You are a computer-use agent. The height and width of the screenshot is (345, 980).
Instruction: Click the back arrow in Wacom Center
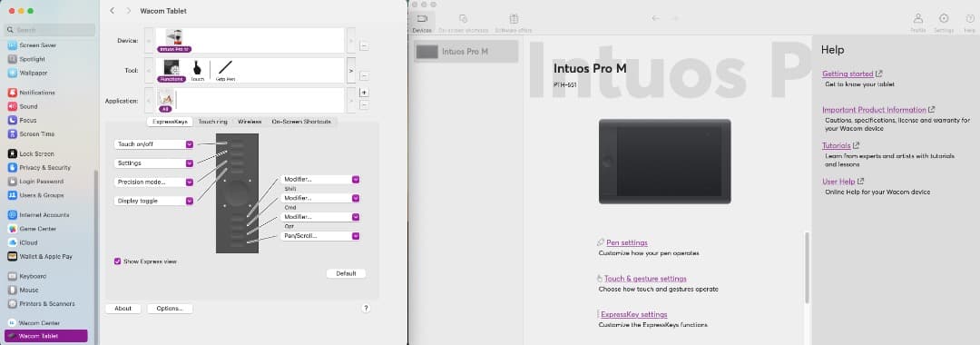tap(656, 19)
